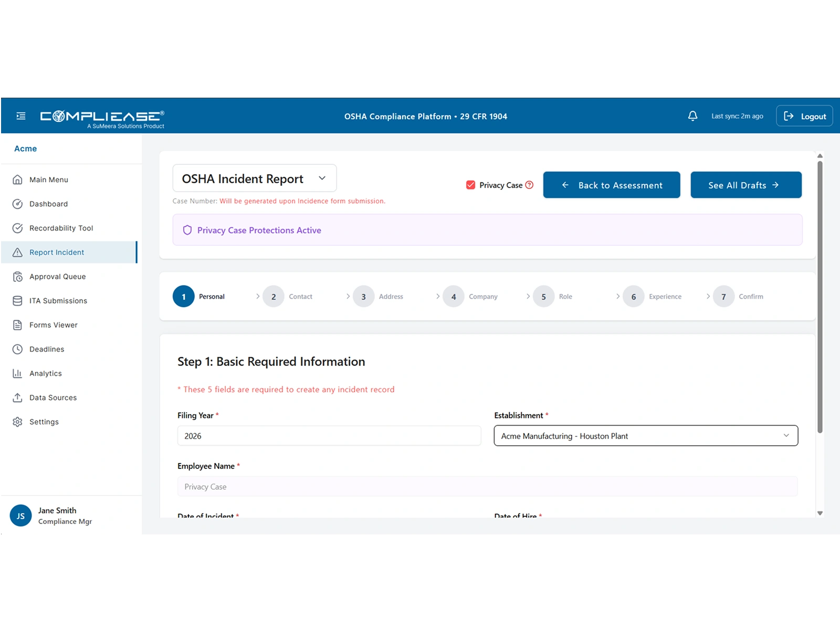Collapse the sidebar with the hamburger icon
Viewport: 840px width, 630px height.
click(21, 115)
